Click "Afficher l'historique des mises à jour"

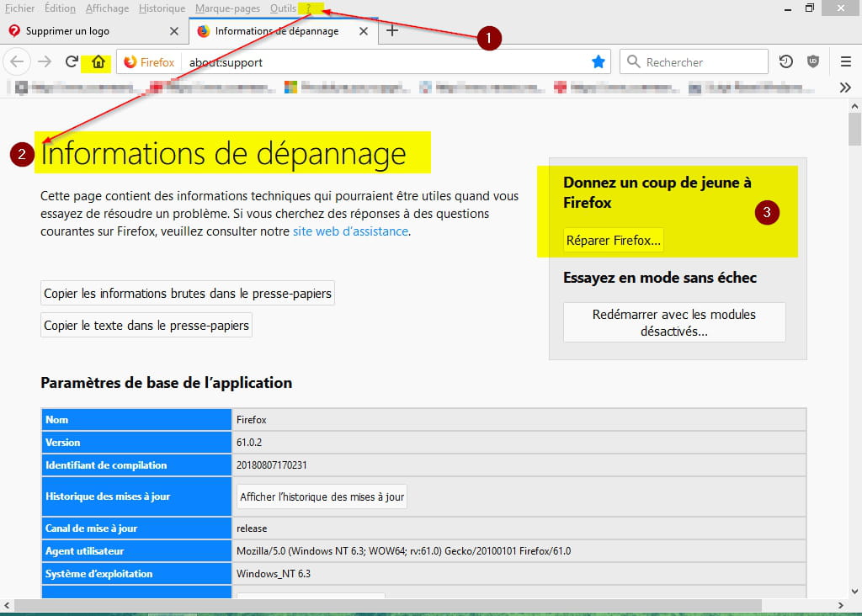tap(322, 497)
